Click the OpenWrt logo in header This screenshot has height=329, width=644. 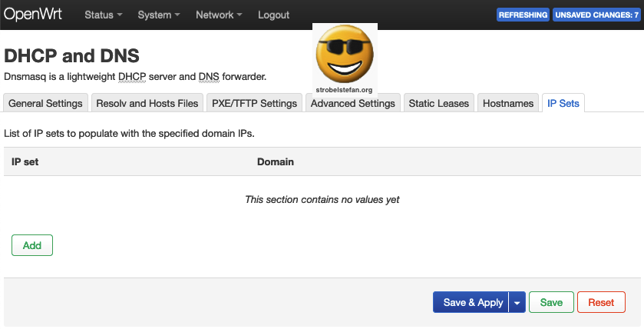click(x=35, y=14)
